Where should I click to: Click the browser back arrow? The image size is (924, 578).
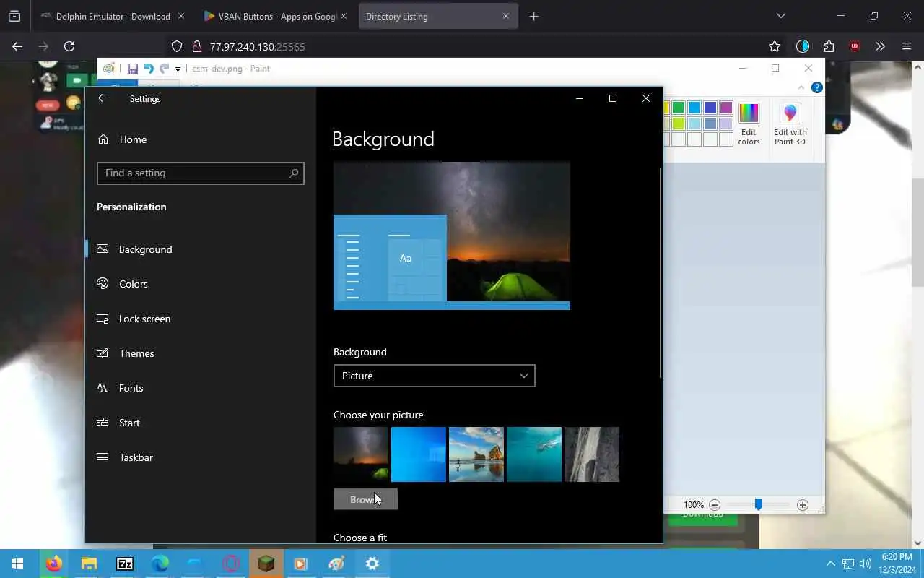(17, 46)
